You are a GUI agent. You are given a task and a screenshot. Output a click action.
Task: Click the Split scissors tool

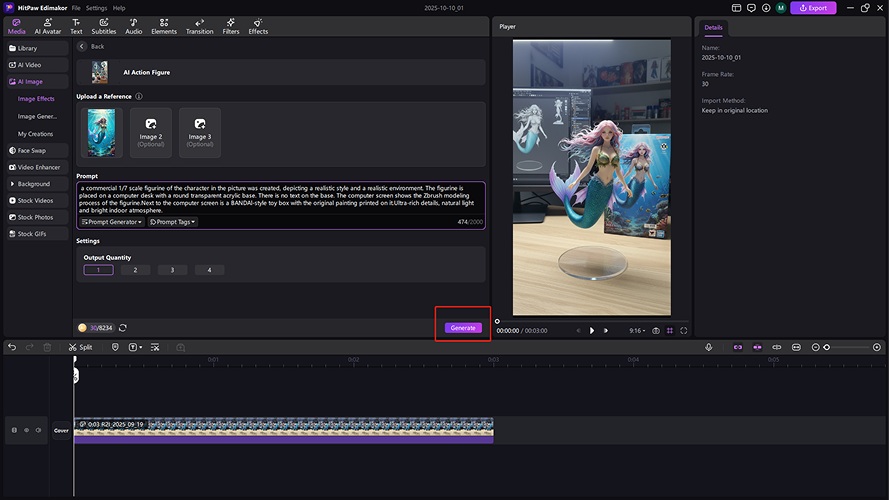80,347
